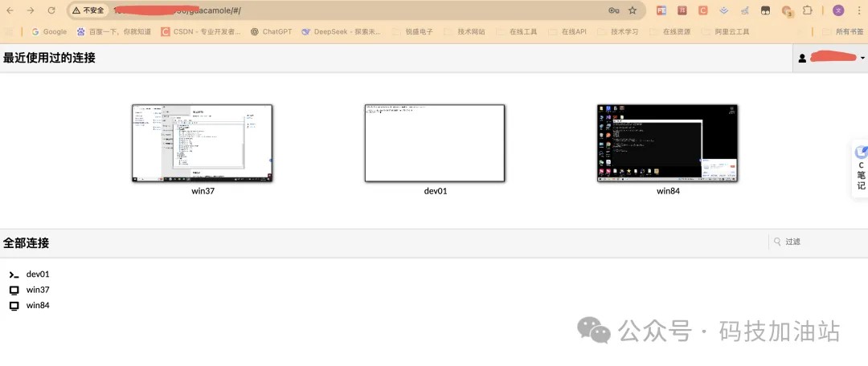Open the Google bookmark
Screen dimensions: 868x366
(49, 31)
